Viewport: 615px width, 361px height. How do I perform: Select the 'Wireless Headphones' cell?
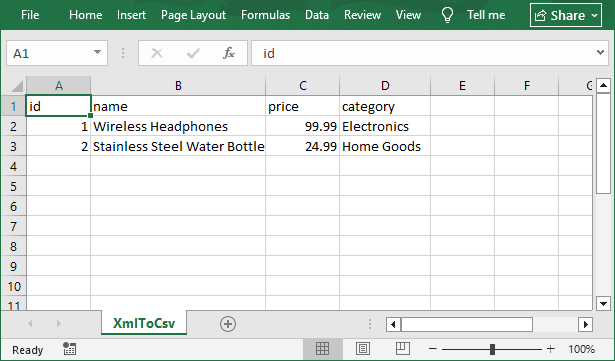coord(178,126)
